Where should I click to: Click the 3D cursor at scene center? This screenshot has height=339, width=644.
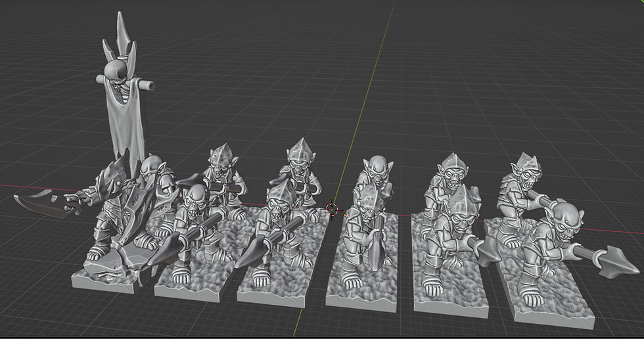pyautogui.click(x=332, y=210)
